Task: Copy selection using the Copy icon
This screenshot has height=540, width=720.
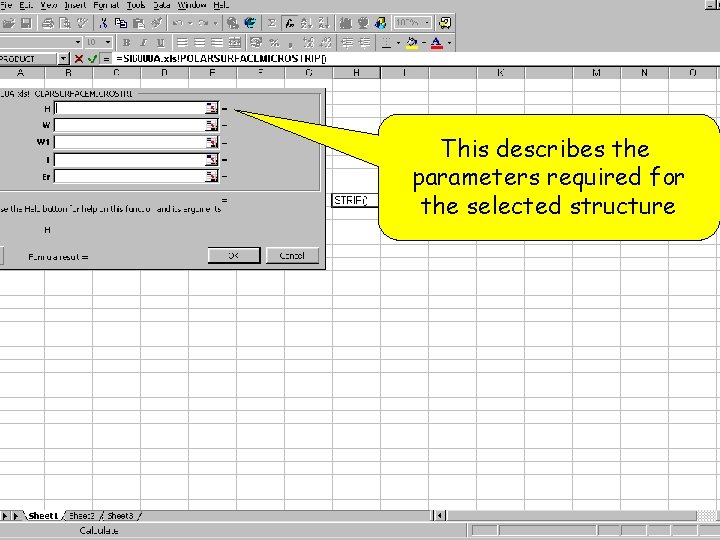Action: tap(121, 23)
